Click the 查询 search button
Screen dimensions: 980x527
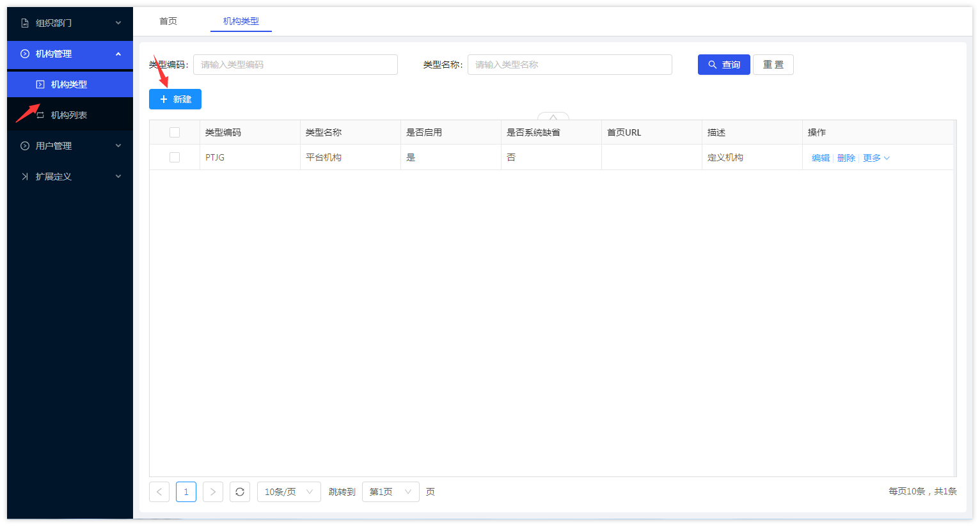pos(724,65)
